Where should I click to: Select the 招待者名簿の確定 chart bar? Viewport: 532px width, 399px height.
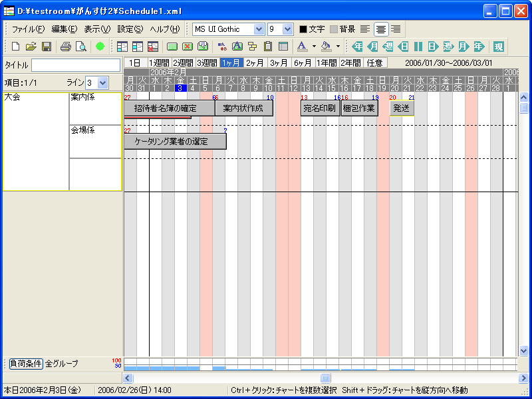[x=170, y=108]
